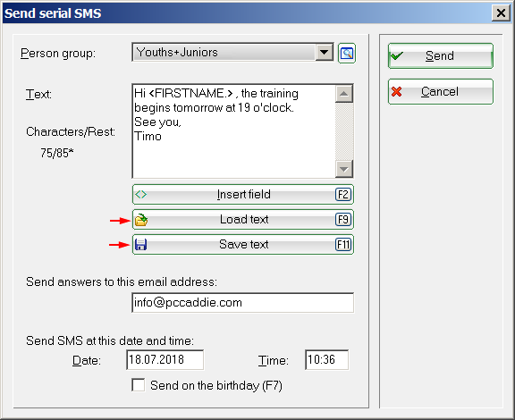Screen dimensions: 515x420
Task: Click the text area scroll down arrow
Action: 344,169
